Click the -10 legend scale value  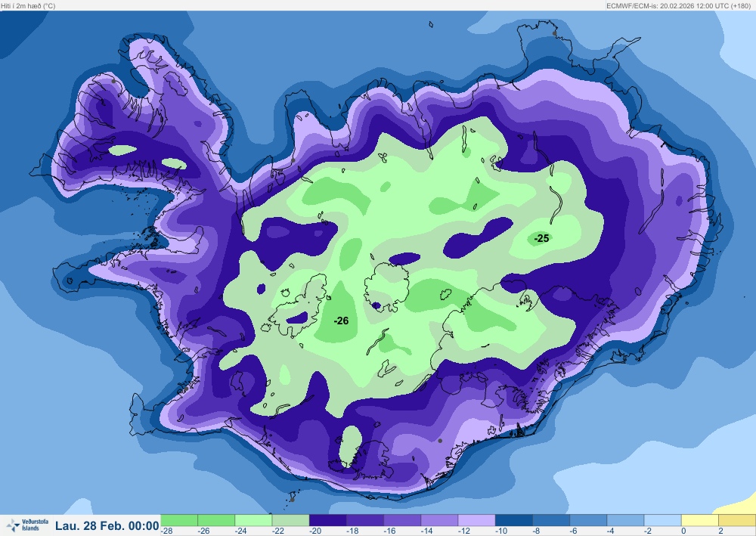(501, 531)
